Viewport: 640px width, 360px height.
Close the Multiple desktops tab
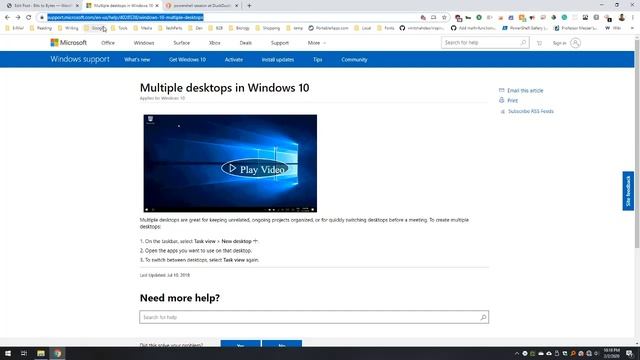[157, 6]
